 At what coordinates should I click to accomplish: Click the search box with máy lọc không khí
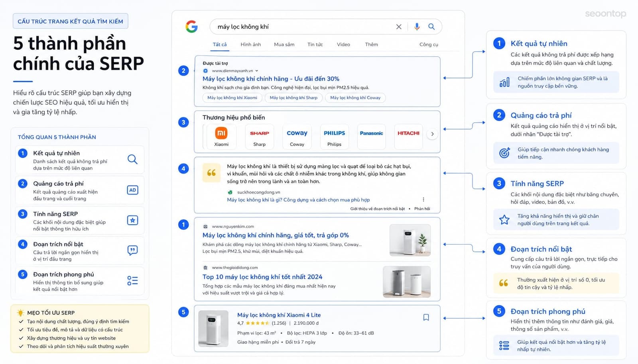[326, 27]
